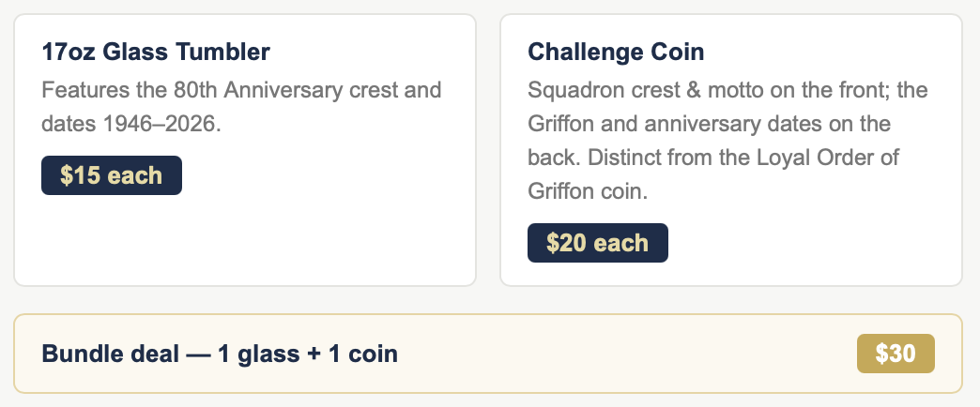Click the 'Loyal Order of' text

click(x=828, y=158)
